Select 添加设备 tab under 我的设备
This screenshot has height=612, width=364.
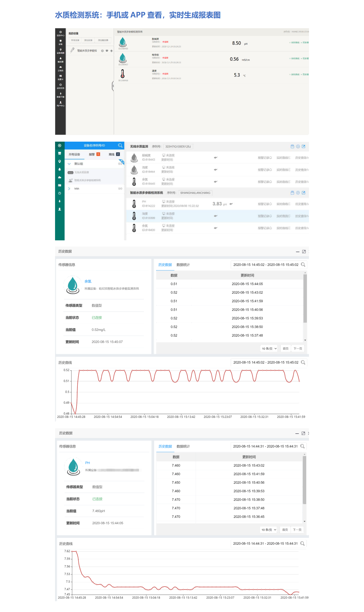[x=88, y=40]
